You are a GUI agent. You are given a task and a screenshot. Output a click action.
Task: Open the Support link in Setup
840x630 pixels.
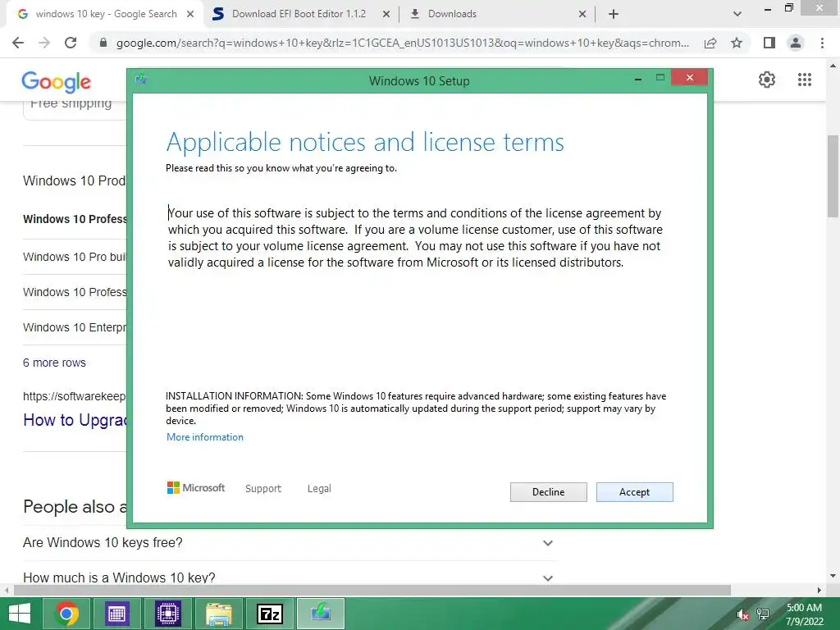click(263, 489)
